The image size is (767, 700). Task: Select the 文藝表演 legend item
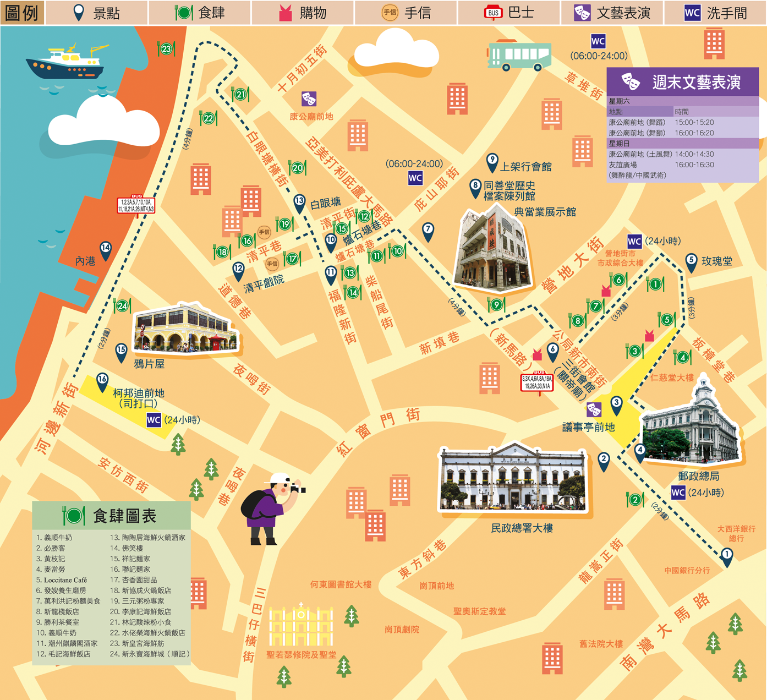pos(612,13)
